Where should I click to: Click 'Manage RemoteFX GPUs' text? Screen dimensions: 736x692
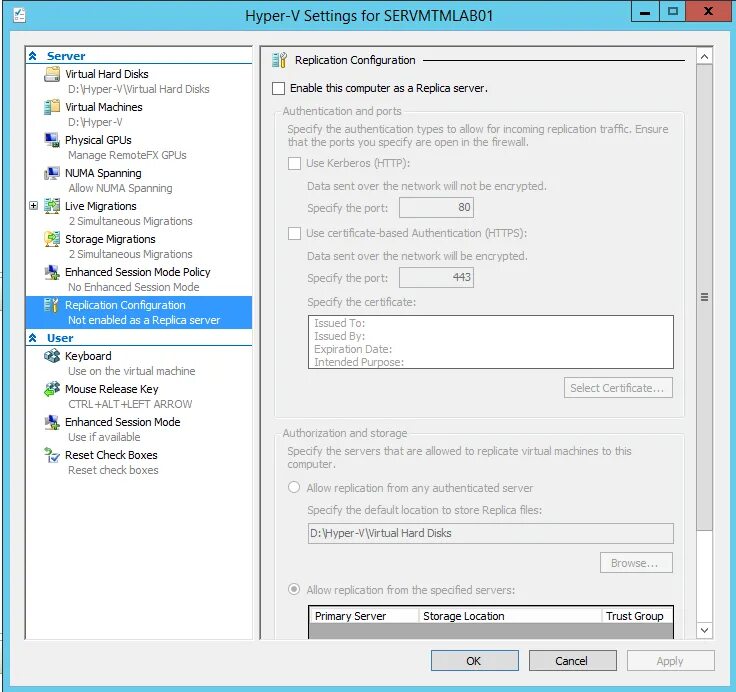[127, 155]
